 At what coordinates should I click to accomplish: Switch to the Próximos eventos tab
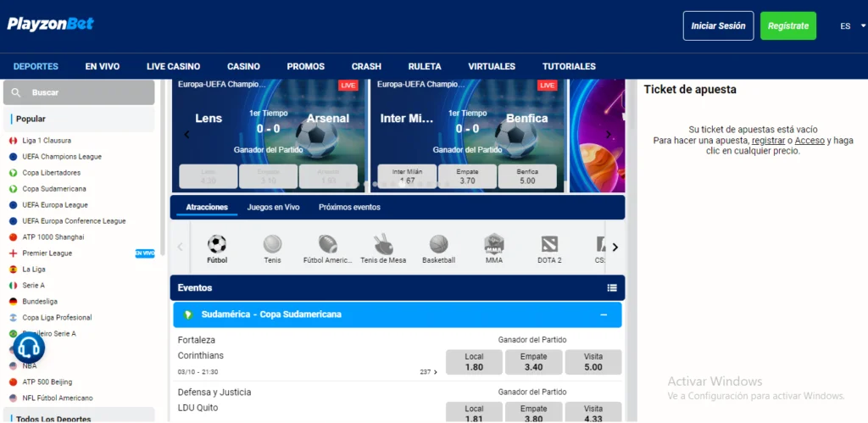tap(349, 207)
